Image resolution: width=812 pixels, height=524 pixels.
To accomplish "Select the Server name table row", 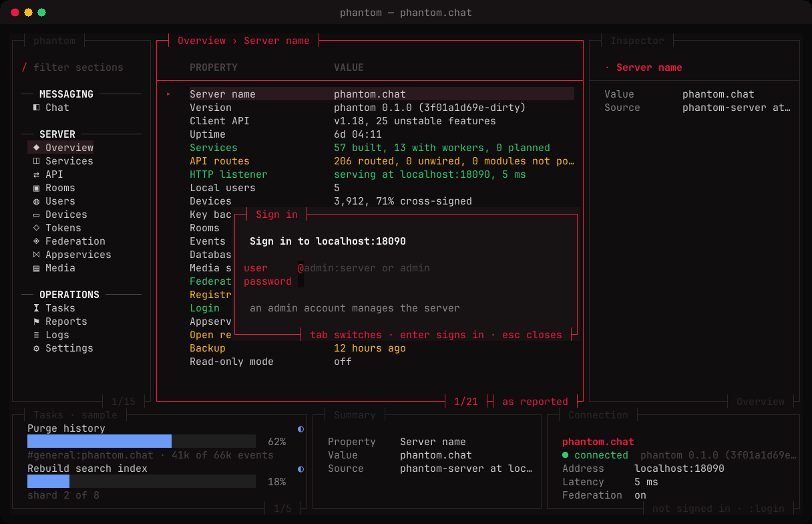I will (382, 94).
